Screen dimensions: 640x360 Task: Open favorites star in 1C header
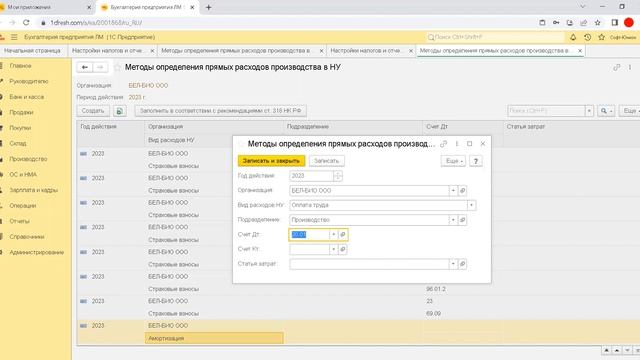(601, 37)
